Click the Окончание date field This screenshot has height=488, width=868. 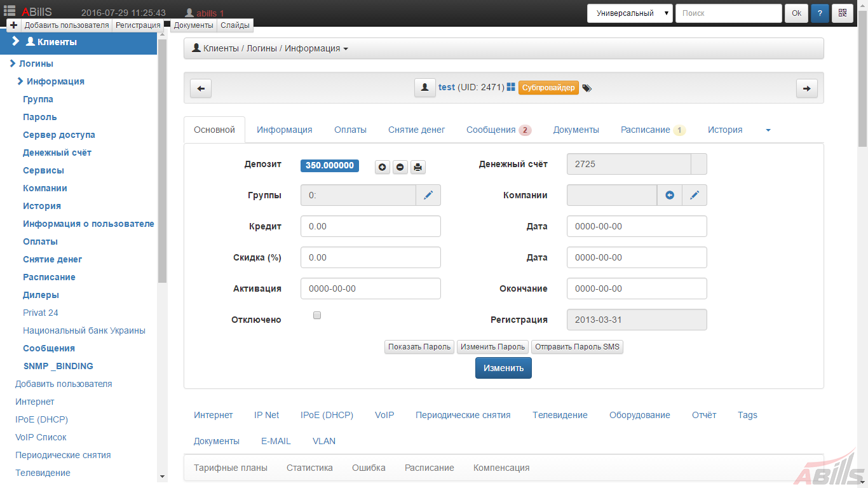tap(637, 288)
